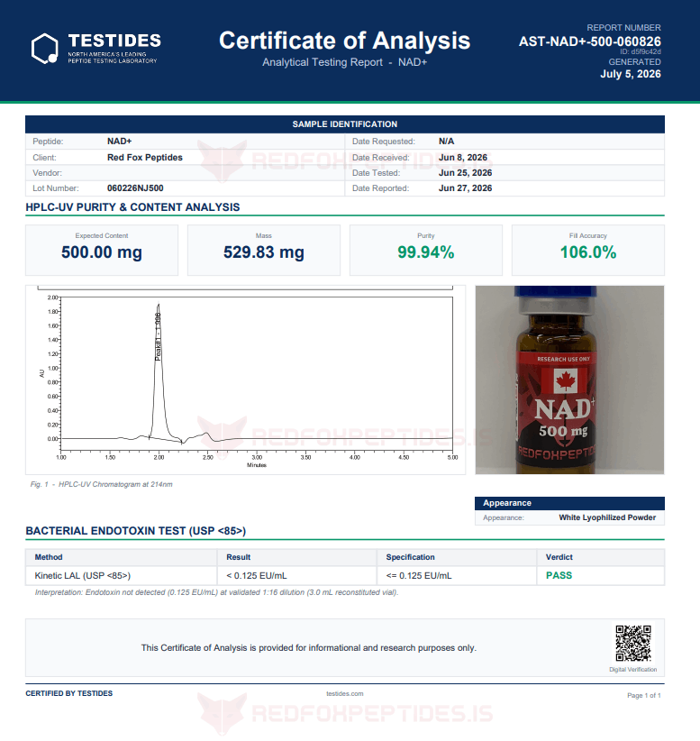Image resolution: width=700 pixels, height=741 pixels.
Task: Click the 'Method' column header
Action: click(48, 557)
